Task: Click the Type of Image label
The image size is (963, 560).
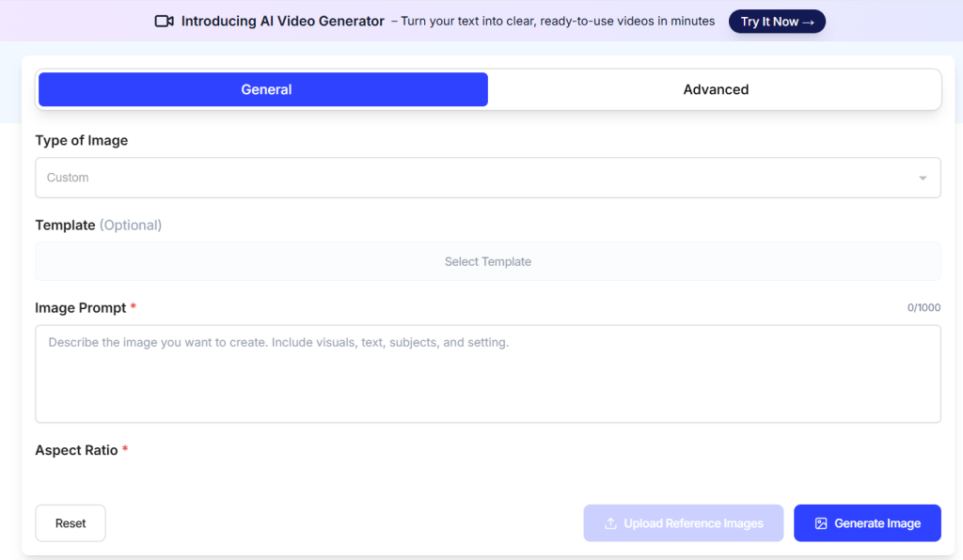Action: pyautogui.click(x=82, y=140)
